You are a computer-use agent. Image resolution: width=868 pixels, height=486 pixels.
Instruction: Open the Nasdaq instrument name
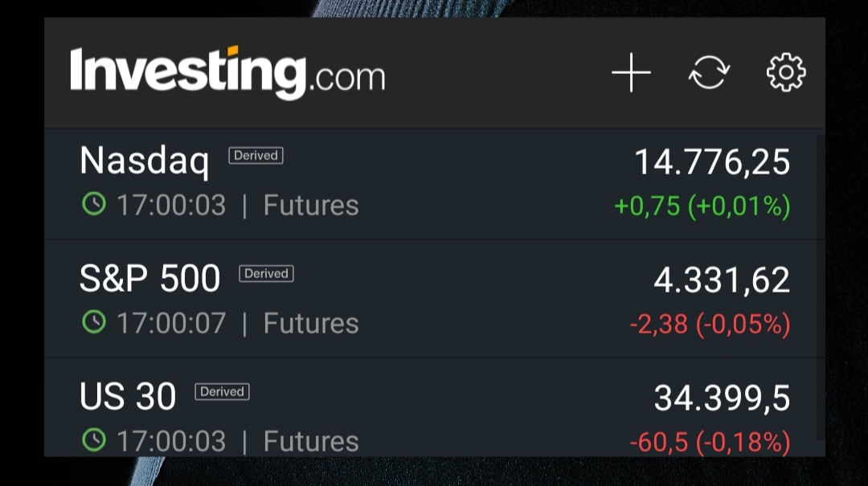click(x=145, y=161)
